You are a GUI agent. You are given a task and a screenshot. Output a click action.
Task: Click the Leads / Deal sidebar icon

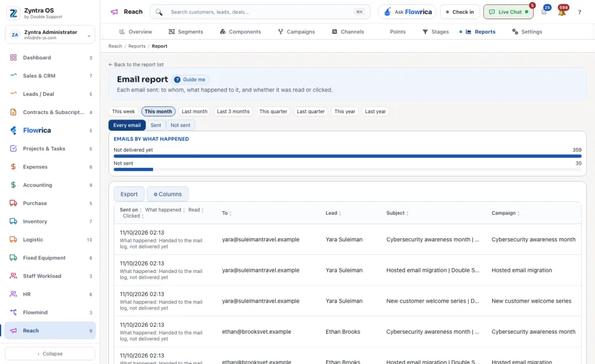pyautogui.click(x=13, y=93)
